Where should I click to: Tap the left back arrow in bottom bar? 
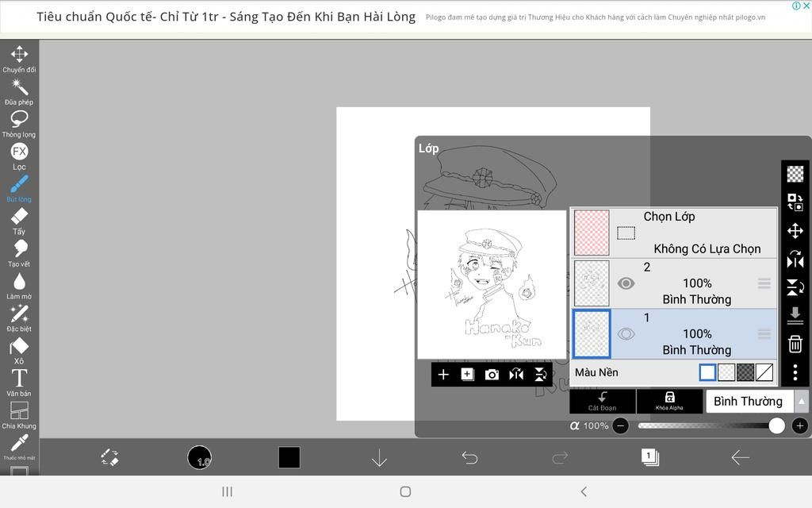coord(740,458)
